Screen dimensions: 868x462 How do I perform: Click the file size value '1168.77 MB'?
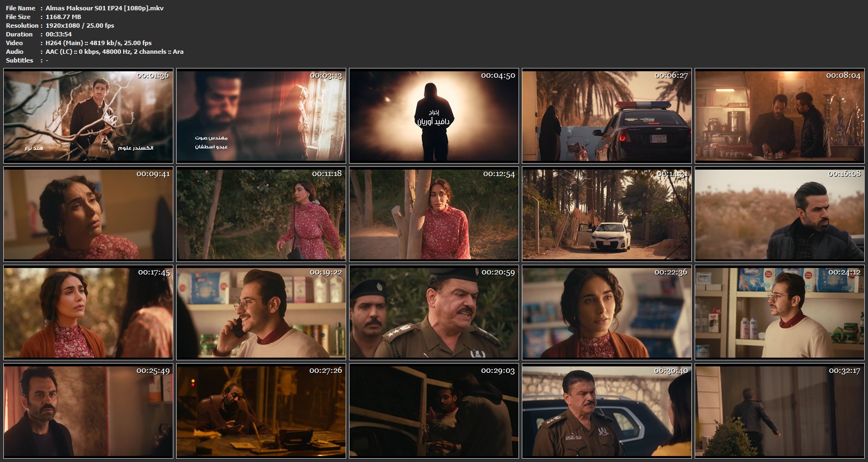[63, 17]
